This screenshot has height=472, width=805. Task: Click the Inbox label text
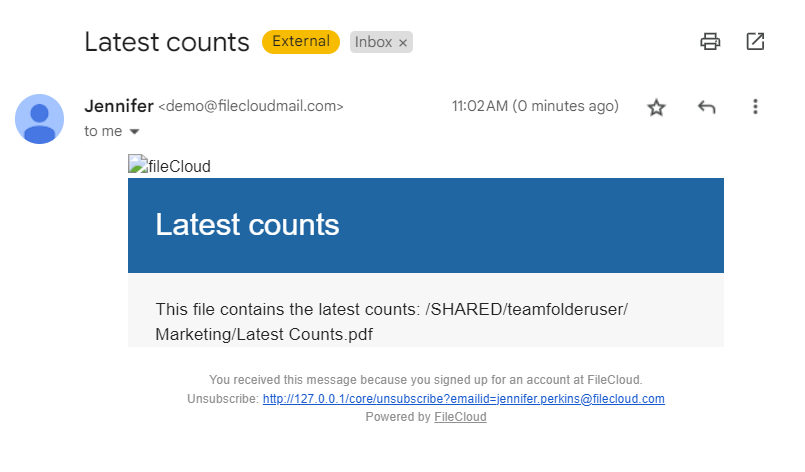pos(373,42)
